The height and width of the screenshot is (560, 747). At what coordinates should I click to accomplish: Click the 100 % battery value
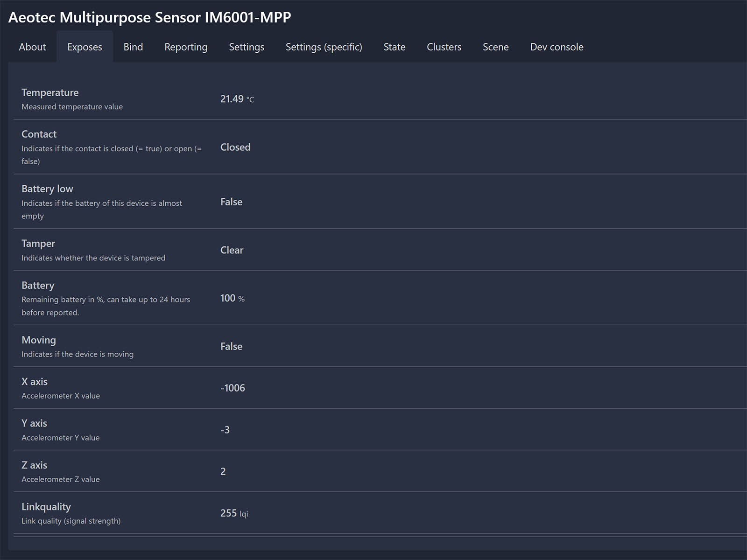point(232,298)
